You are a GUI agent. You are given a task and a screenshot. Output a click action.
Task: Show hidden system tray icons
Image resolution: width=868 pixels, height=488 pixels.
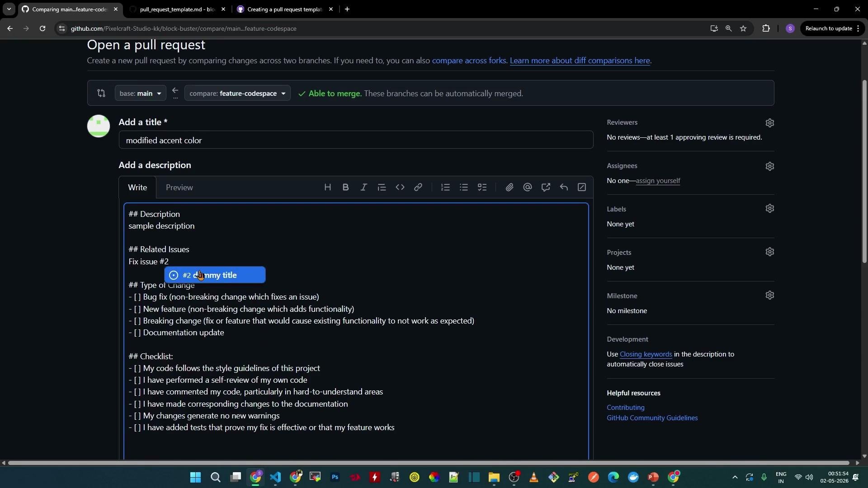click(735, 478)
